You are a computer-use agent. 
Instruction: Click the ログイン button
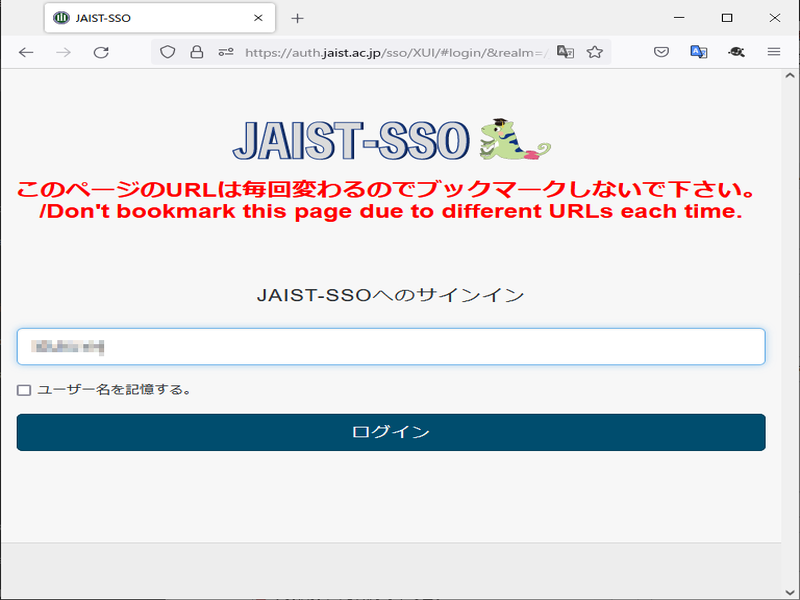pos(391,432)
